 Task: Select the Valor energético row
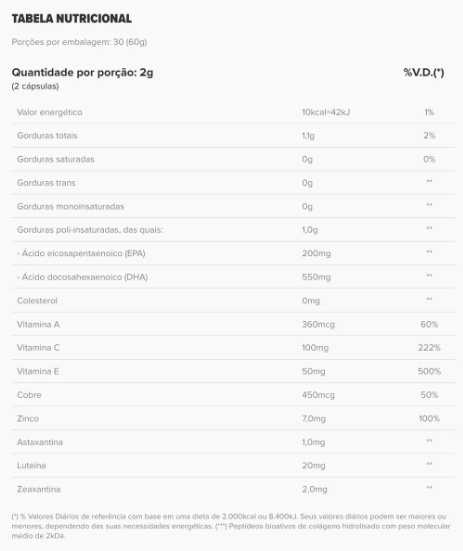233,112
